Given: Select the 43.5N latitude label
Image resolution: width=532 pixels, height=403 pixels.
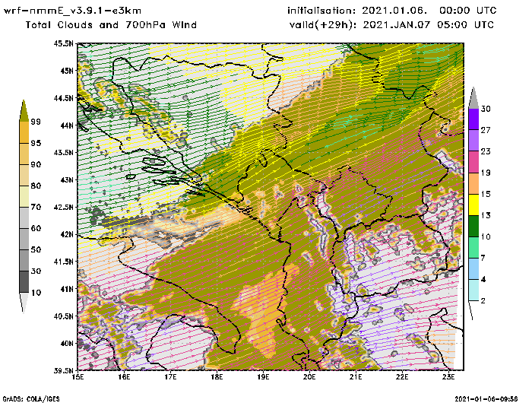Looking at the screenshot, I should [63, 152].
